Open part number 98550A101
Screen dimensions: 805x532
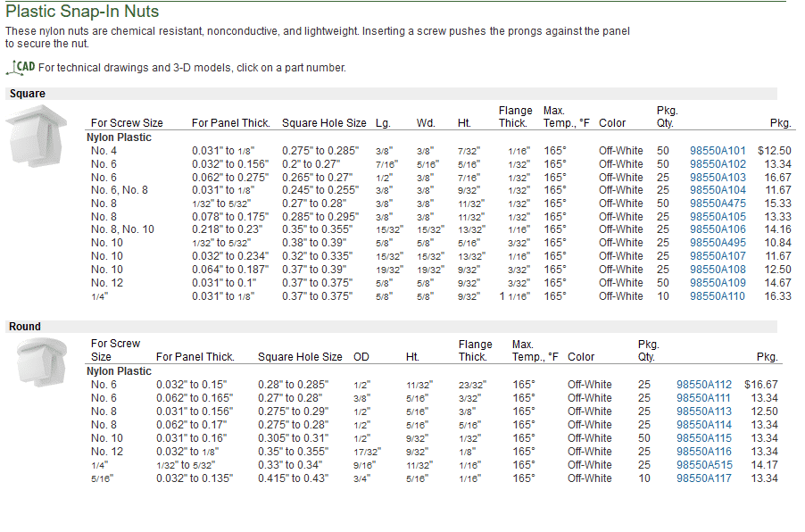[x=717, y=151]
